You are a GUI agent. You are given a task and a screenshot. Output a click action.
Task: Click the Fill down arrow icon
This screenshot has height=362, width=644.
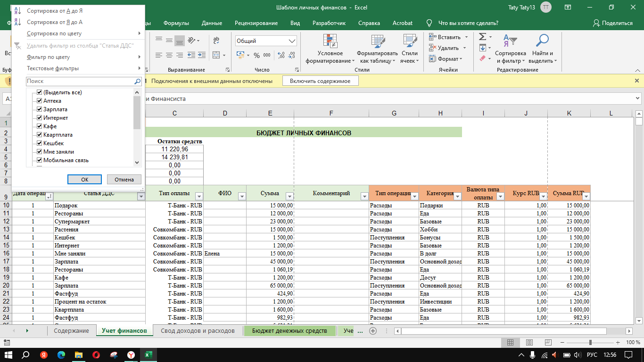(482, 48)
